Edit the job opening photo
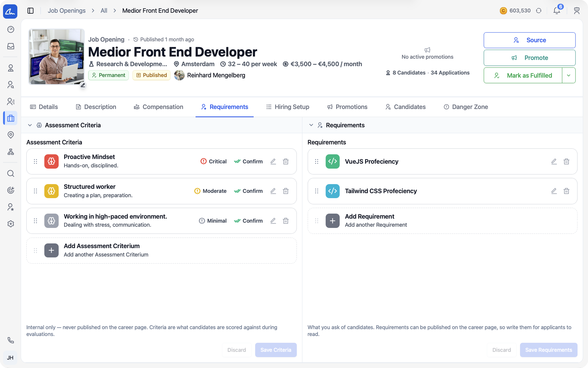 [x=83, y=85]
